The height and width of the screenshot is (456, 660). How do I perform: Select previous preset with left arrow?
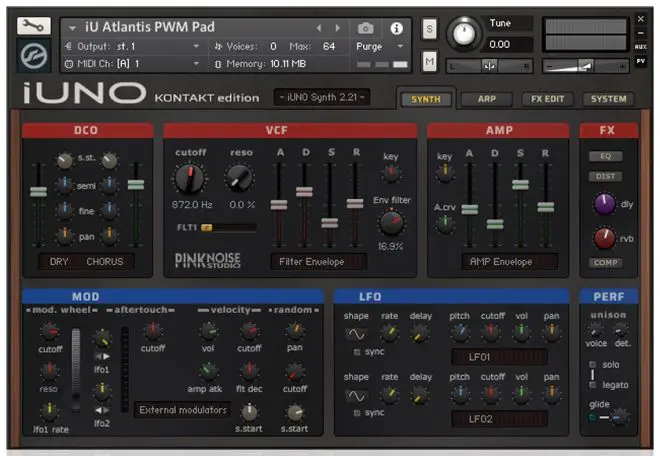click(319, 28)
